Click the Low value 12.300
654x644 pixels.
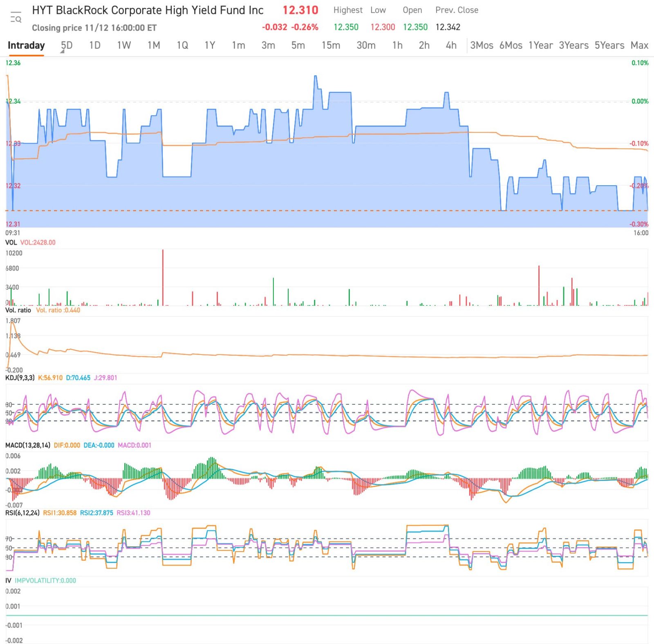coord(383,27)
